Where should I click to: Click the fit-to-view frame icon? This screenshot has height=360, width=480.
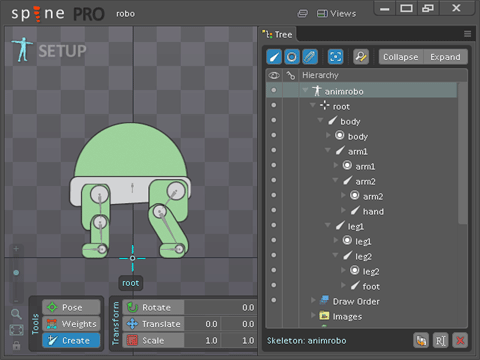click(16, 330)
